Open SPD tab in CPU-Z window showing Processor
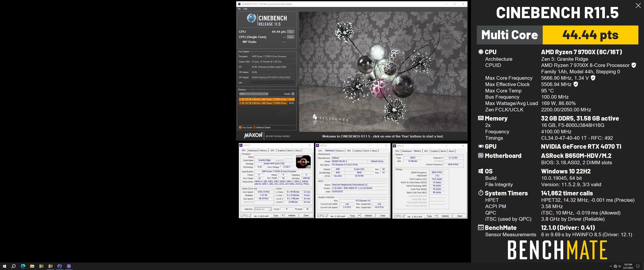The height and width of the screenshot is (270, 644). coord(272,151)
